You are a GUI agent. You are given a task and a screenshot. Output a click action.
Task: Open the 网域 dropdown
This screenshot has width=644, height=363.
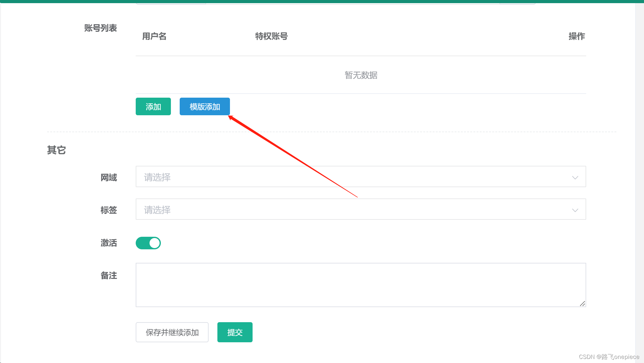[x=361, y=176]
